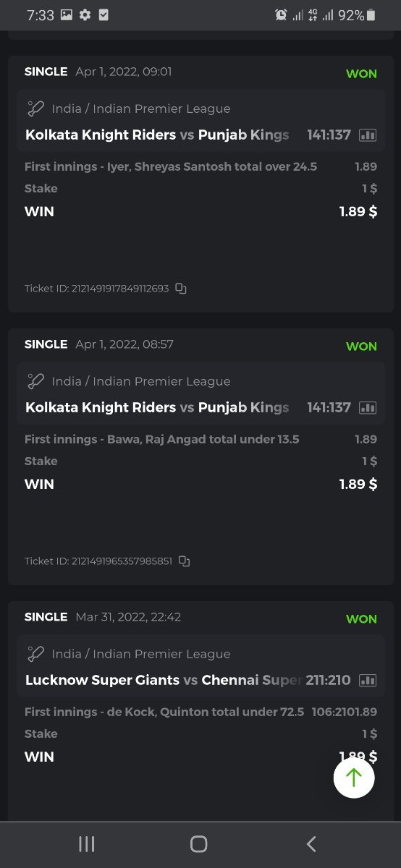Tap WON status on Apr 1 09:01 bet
The width and height of the screenshot is (401, 868).
click(361, 74)
